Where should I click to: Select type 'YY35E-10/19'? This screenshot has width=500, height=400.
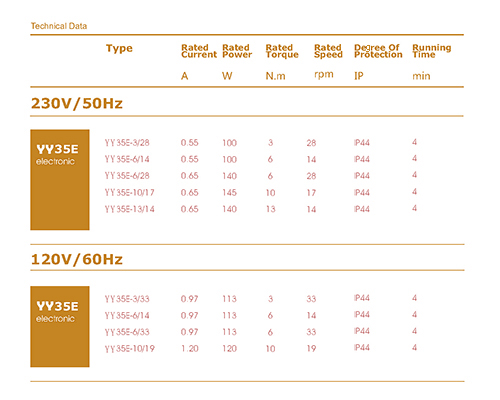click(x=130, y=349)
